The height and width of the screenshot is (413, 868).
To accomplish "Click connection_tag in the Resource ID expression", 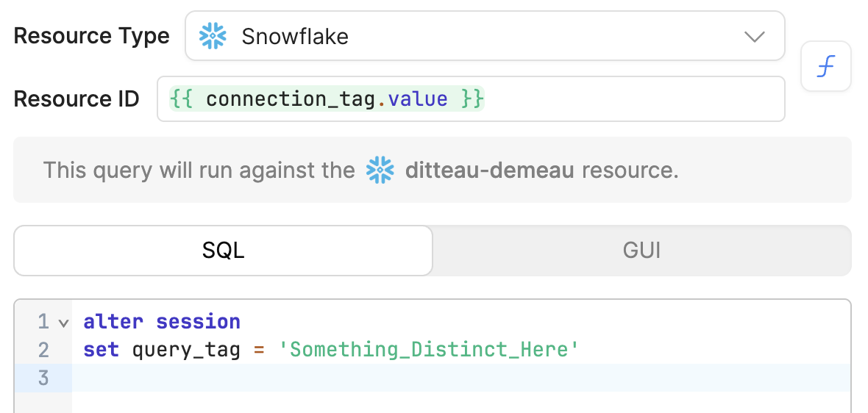I will tap(291, 99).
